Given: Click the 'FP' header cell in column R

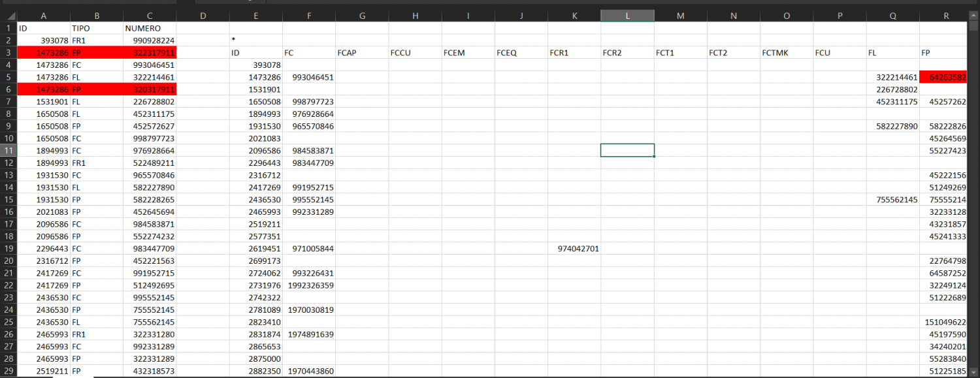Looking at the screenshot, I should pos(943,53).
